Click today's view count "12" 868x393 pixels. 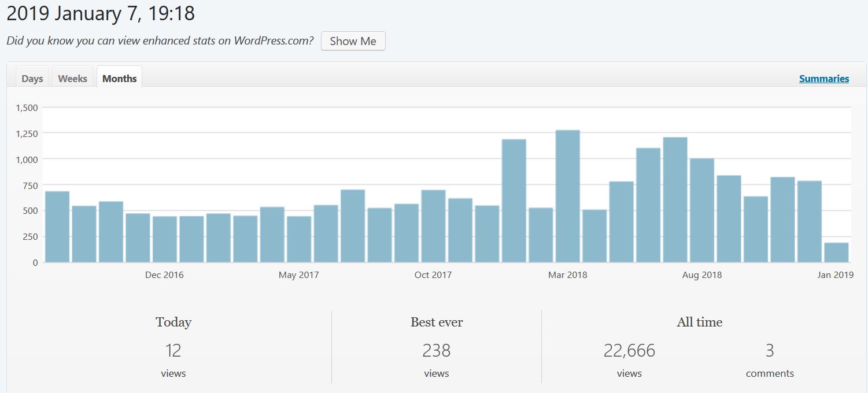[173, 350]
